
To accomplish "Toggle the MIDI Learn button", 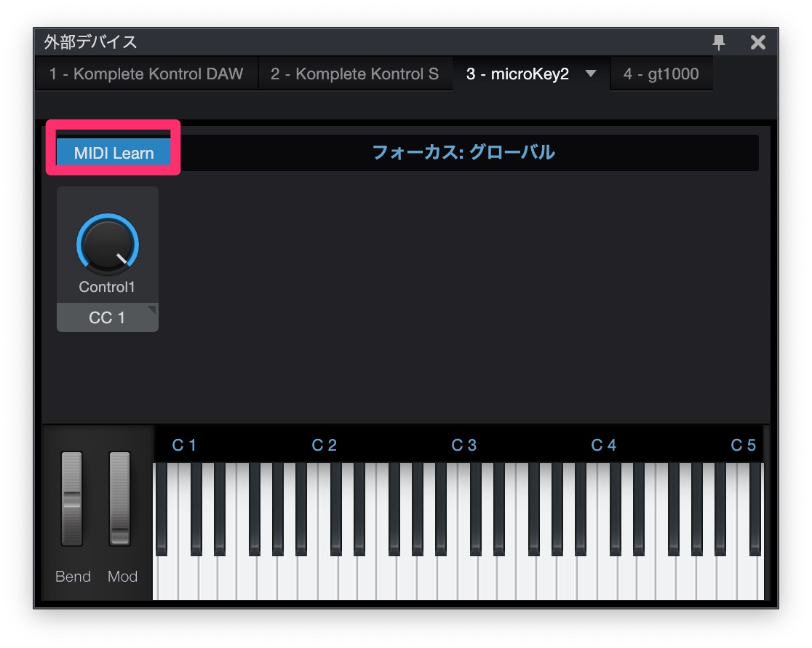I will (114, 153).
